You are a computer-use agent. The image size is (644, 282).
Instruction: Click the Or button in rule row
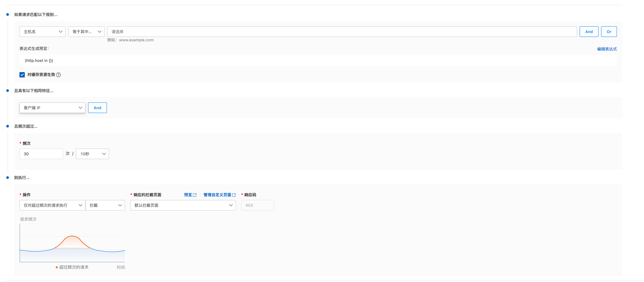pos(609,32)
